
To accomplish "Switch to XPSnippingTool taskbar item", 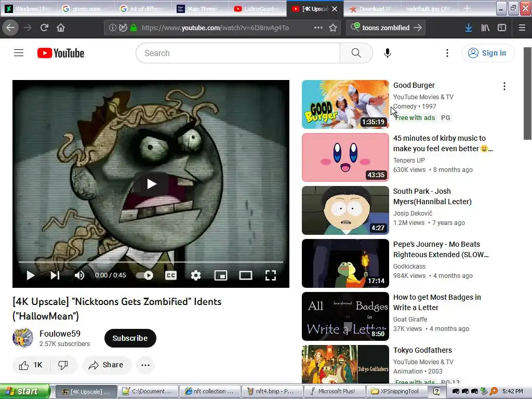I will coord(396,392).
